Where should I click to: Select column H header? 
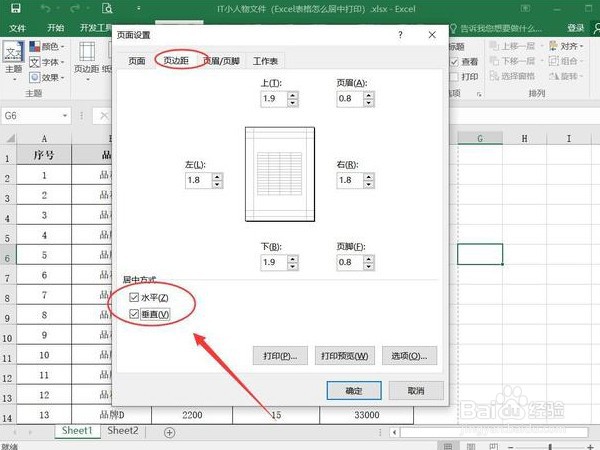pyautogui.click(x=525, y=138)
